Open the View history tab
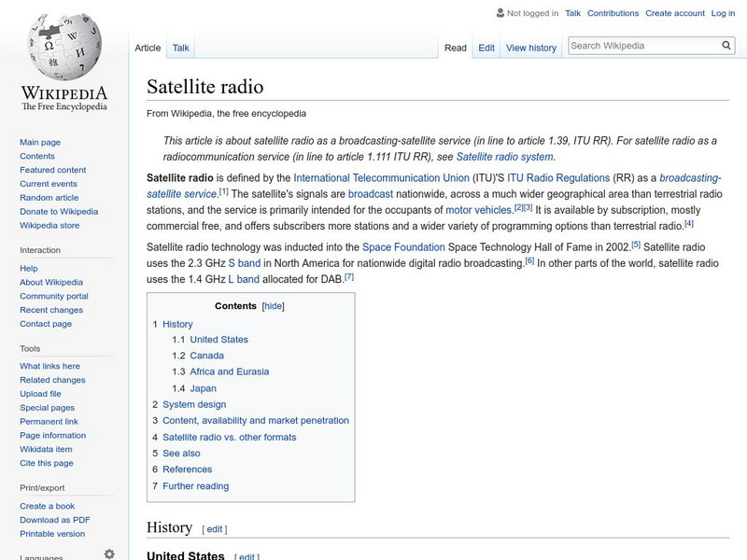This screenshot has width=747, height=560. point(531,48)
